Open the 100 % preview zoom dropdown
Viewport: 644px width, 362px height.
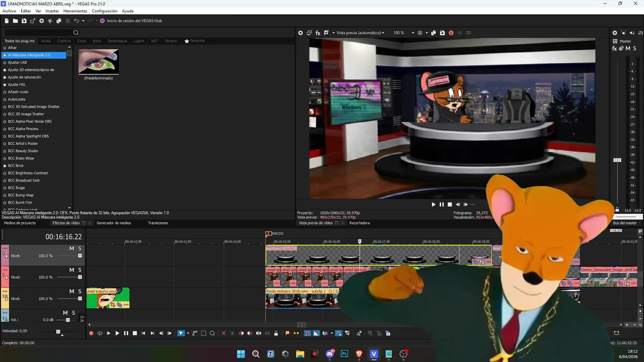tap(404, 33)
